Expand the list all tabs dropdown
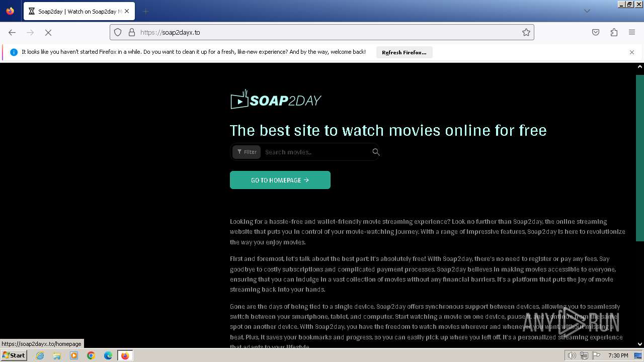This screenshot has height=362, width=644. [x=587, y=11]
